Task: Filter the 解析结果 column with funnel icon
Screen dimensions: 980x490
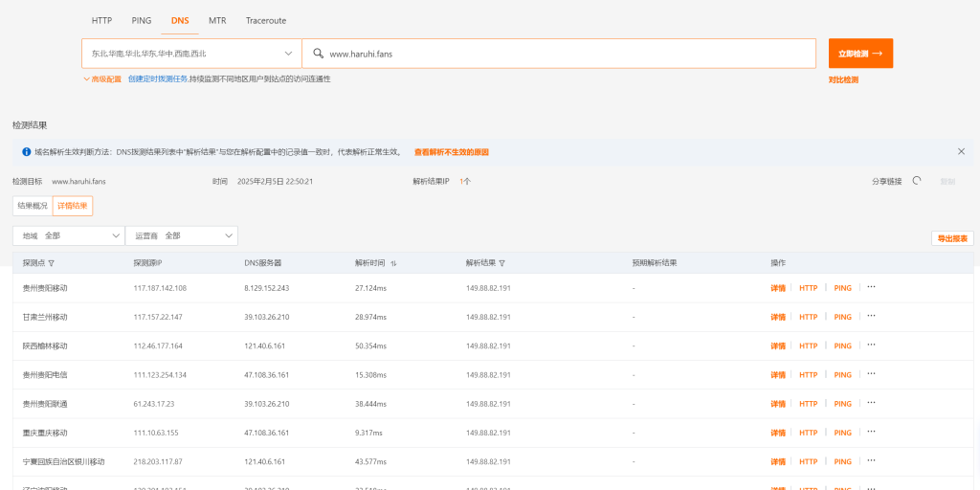Action: 501,263
